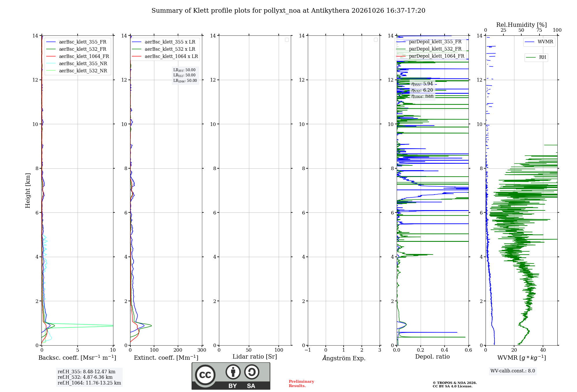Viewport: 577px width, 392px height.
Task: Click the LR355: 50.00 annotation text
Action: 184,70
